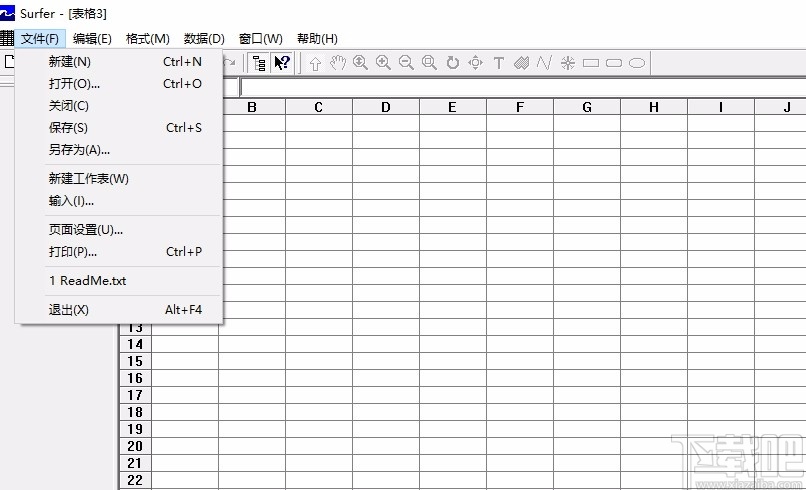Click the zoom out magnifier
The width and height of the screenshot is (806, 490).
(x=406, y=63)
